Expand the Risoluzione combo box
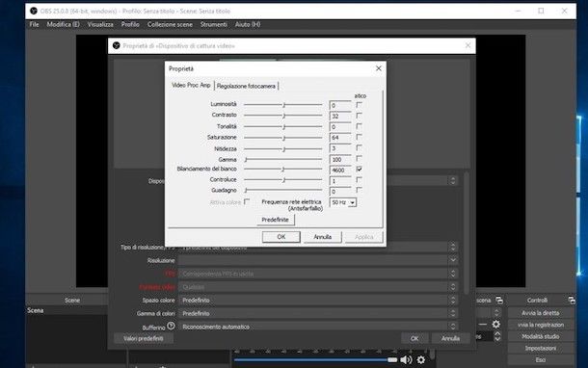588x368 pixels. (453, 260)
